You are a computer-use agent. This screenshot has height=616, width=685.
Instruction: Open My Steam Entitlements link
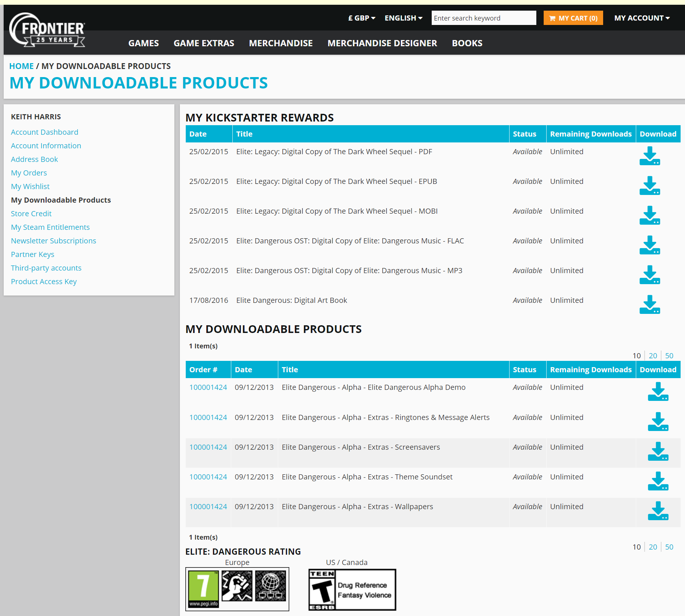50,227
